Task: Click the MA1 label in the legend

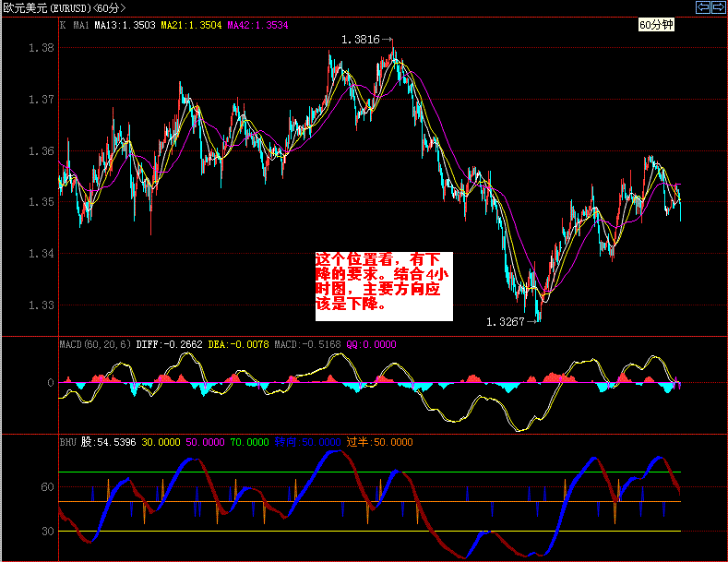Action: (81, 25)
